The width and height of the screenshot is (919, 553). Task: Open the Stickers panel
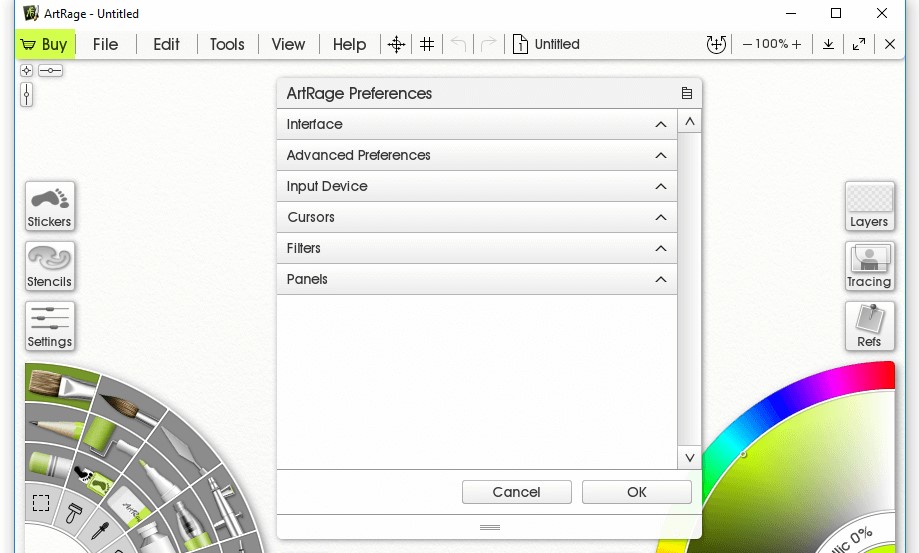click(x=50, y=206)
